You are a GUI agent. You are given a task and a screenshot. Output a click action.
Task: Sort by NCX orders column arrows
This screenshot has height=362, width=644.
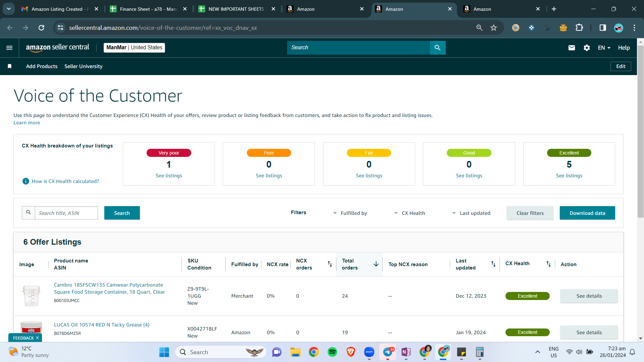coord(330,264)
